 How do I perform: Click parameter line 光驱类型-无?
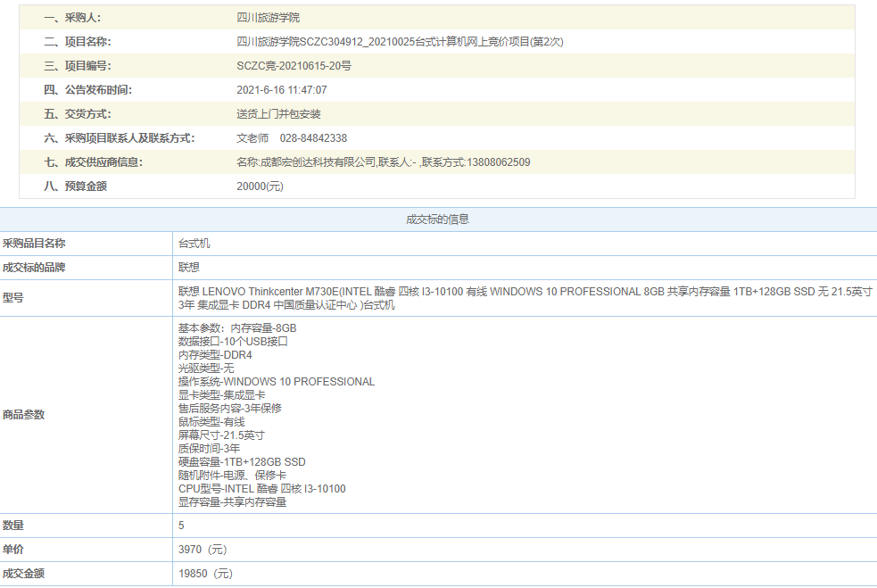pos(206,369)
